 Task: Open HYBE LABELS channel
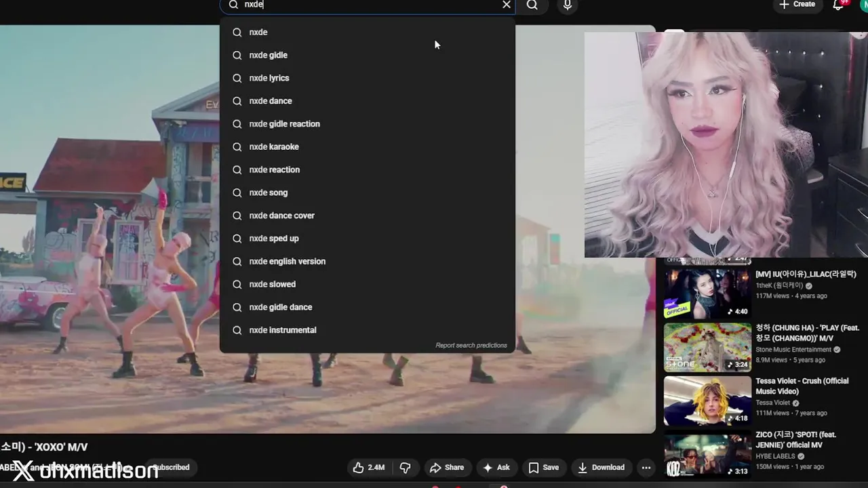click(775, 457)
